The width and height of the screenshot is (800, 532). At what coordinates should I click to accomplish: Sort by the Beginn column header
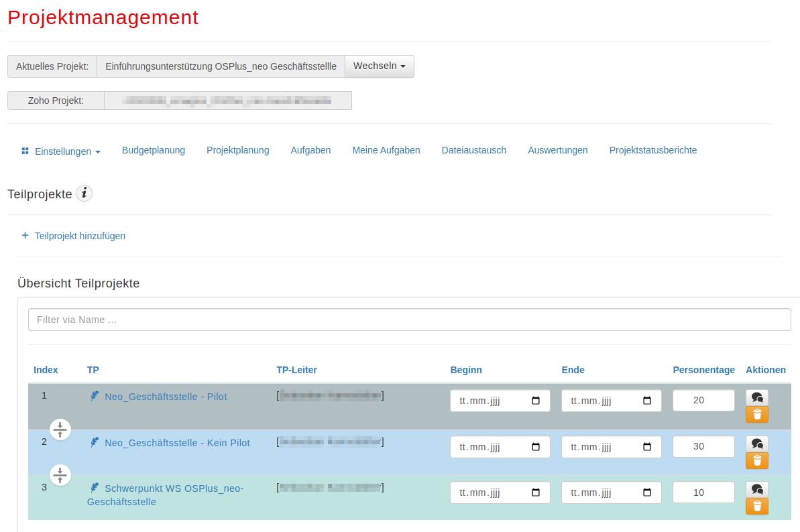point(466,370)
